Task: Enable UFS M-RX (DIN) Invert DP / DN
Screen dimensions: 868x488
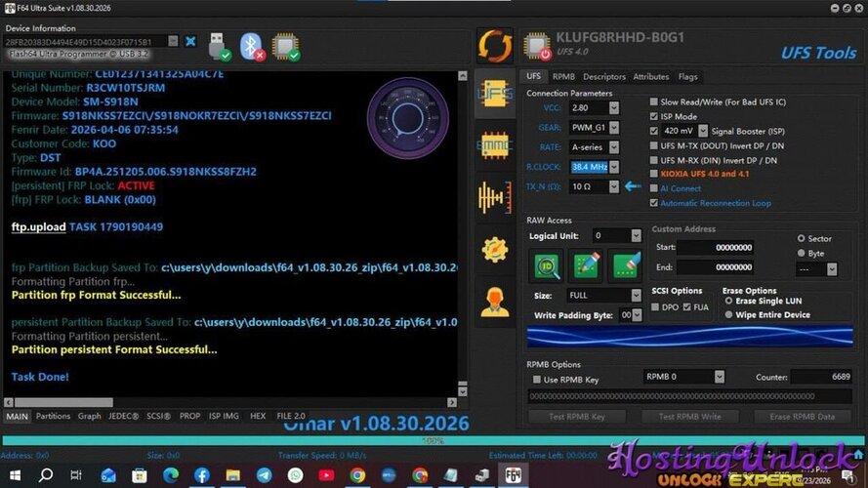Action: [x=654, y=160]
